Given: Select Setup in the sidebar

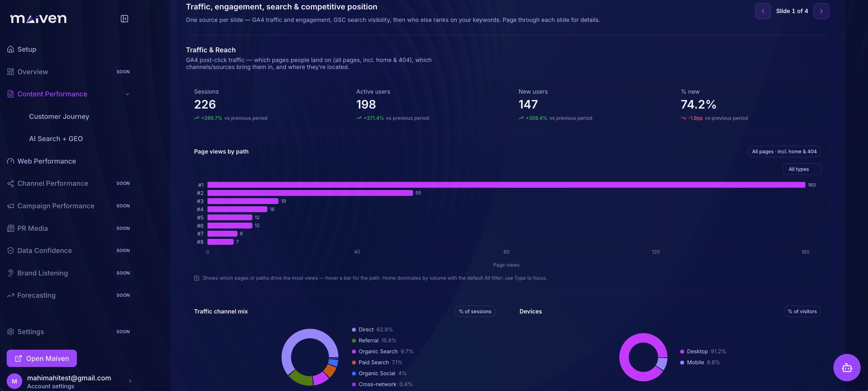Looking at the screenshot, I should pos(27,49).
